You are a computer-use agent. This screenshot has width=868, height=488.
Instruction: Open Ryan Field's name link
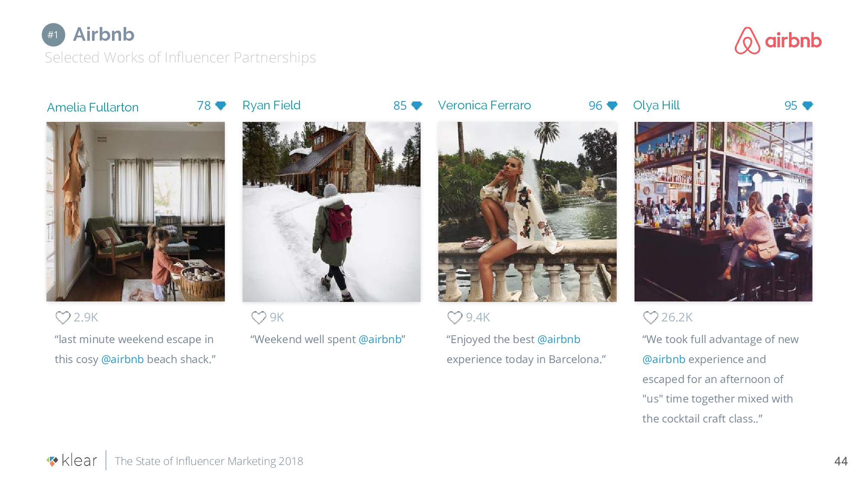(271, 105)
